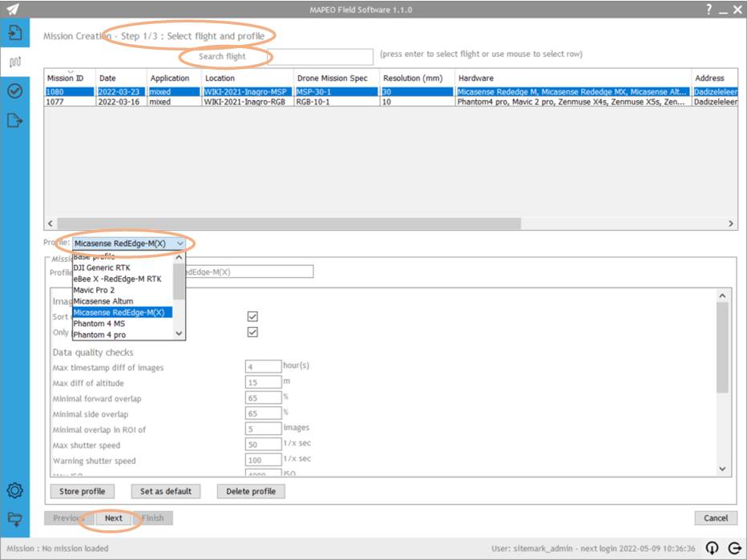This screenshot has height=560, width=747.
Task: Click the Search flight input field
Action: [320, 57]
